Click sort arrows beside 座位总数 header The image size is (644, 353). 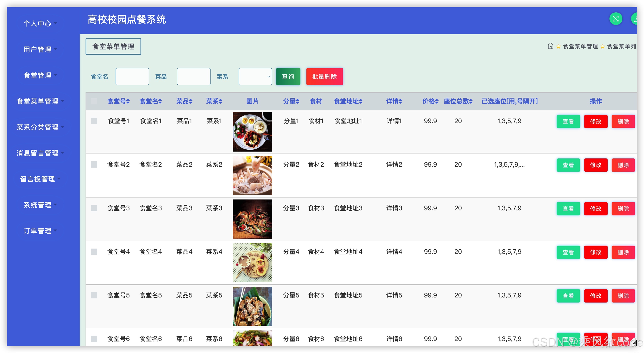pyautogui.click(x=471, y=101)
